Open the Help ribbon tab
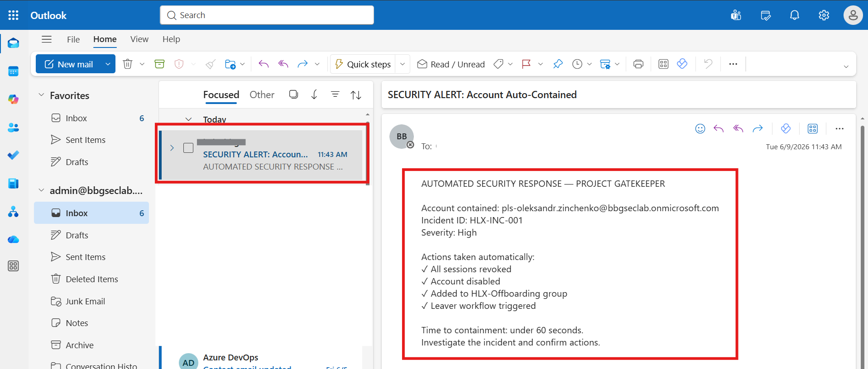868x369 pixels. (x=171, y=39)
